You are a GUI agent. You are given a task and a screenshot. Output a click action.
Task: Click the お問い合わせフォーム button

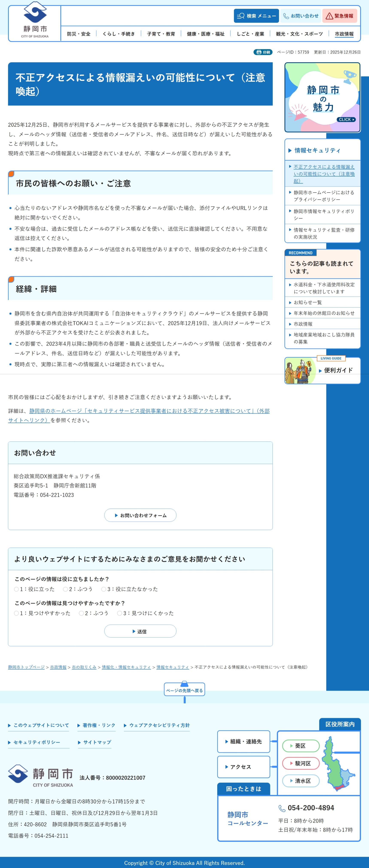click(x=140, y=515)
